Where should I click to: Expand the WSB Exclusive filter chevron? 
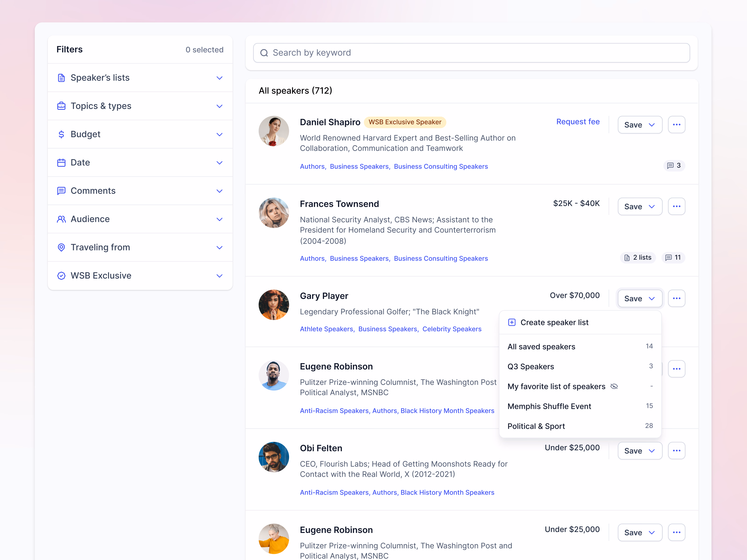coord(219,276)
